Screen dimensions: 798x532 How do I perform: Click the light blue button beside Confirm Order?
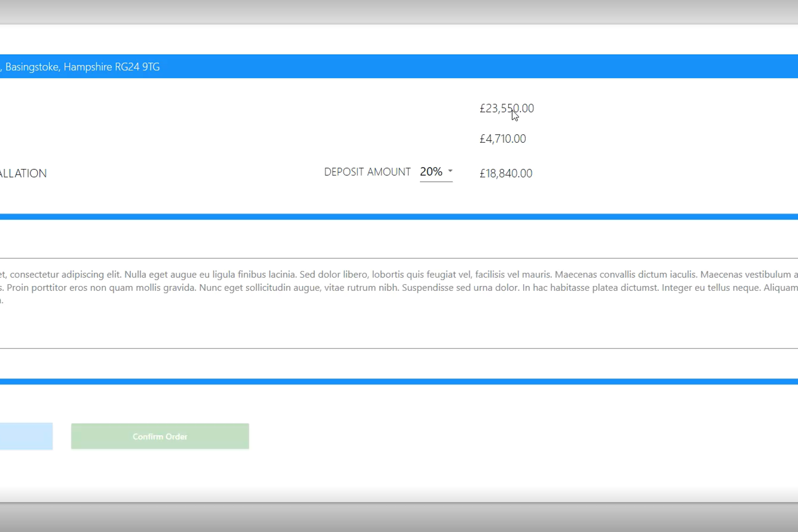click(26, 436)
